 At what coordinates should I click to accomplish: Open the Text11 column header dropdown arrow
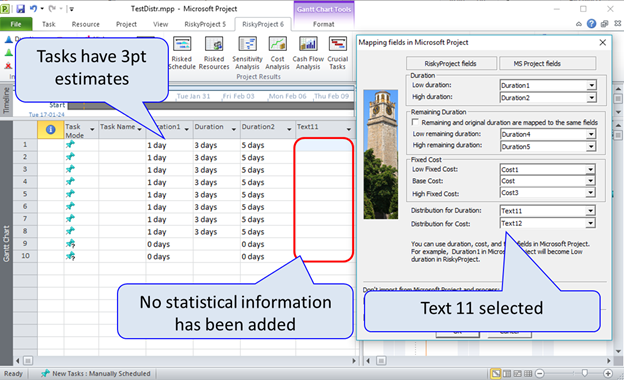[x=349, y=129]
